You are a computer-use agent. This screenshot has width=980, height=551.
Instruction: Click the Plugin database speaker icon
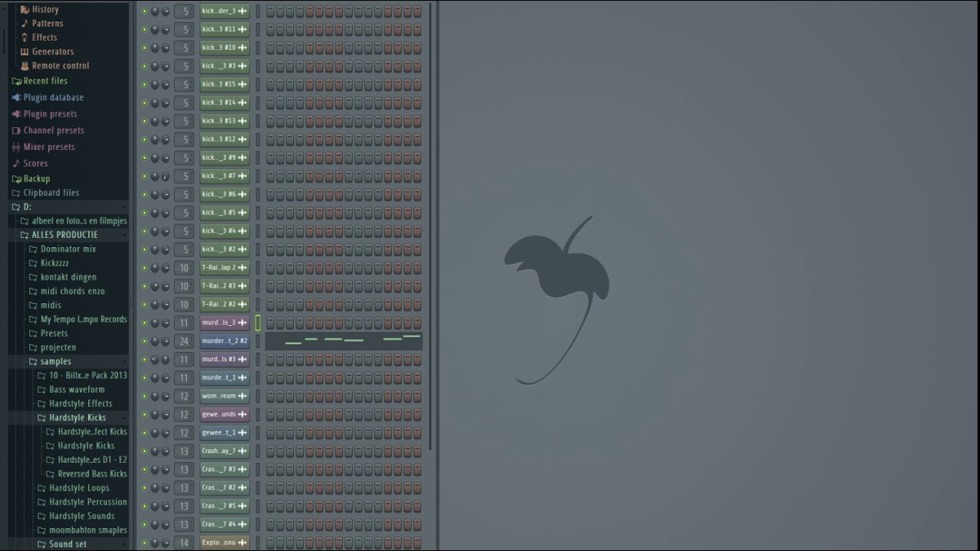point(16,97)
